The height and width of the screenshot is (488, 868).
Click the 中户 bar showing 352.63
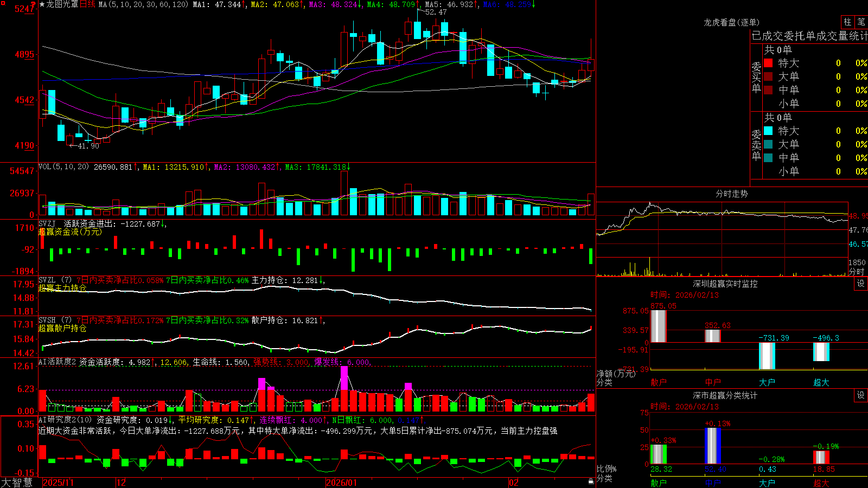pos(713,336)
